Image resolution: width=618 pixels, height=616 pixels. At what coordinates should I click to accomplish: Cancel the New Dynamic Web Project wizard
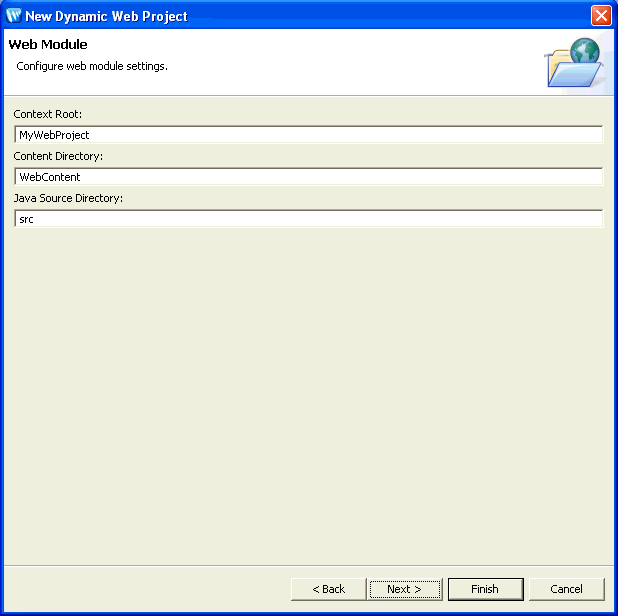[x=566, y=589]
